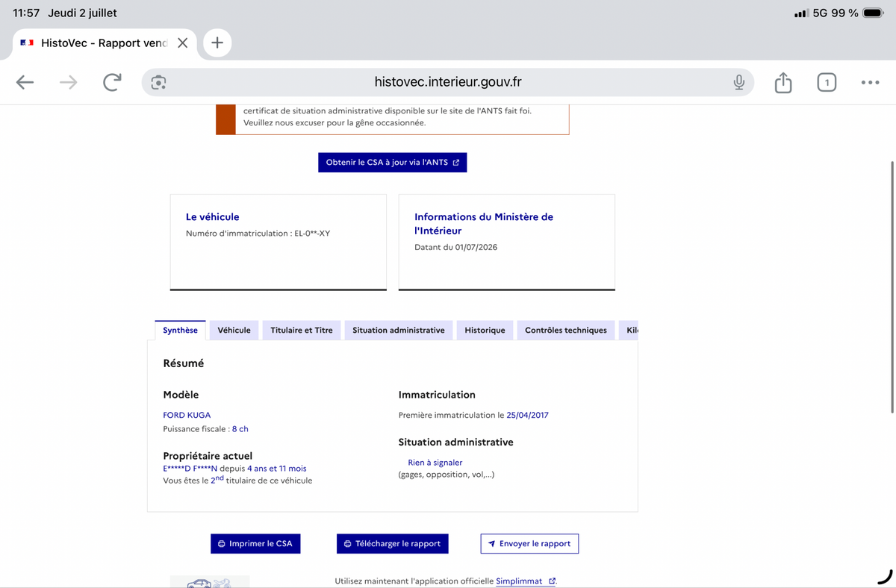Click Obtenir le CSA à jour via l'ANTS
Screen dimensions: 896x588
tap(392, 163)
